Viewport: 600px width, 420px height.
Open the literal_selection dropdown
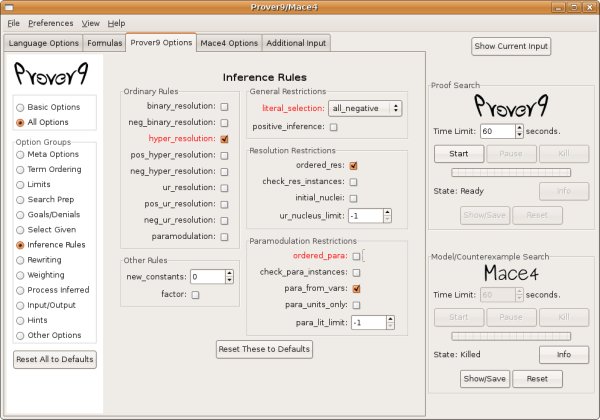[x=365, y=109]
